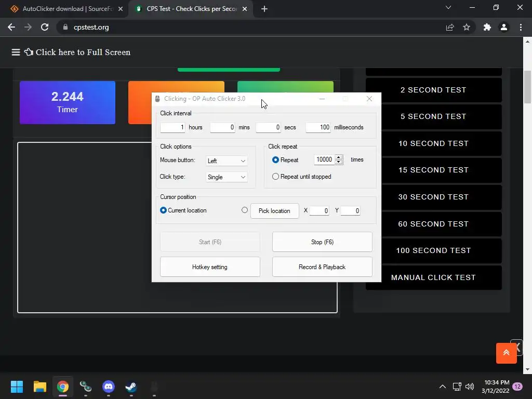The width and height of the screenshot is (532, 399).
Task: Select the Pick location radio button
Action: click(245, 210)
